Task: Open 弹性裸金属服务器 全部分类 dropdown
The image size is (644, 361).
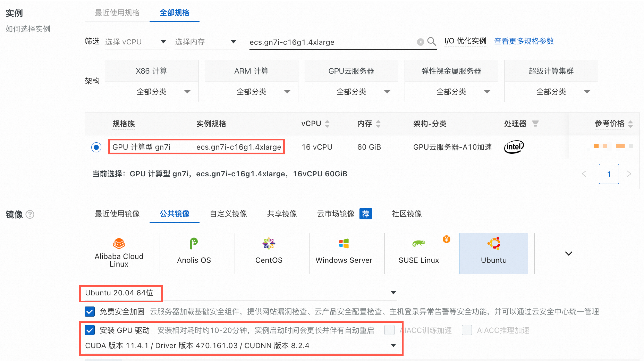Action: pos(451,92)
